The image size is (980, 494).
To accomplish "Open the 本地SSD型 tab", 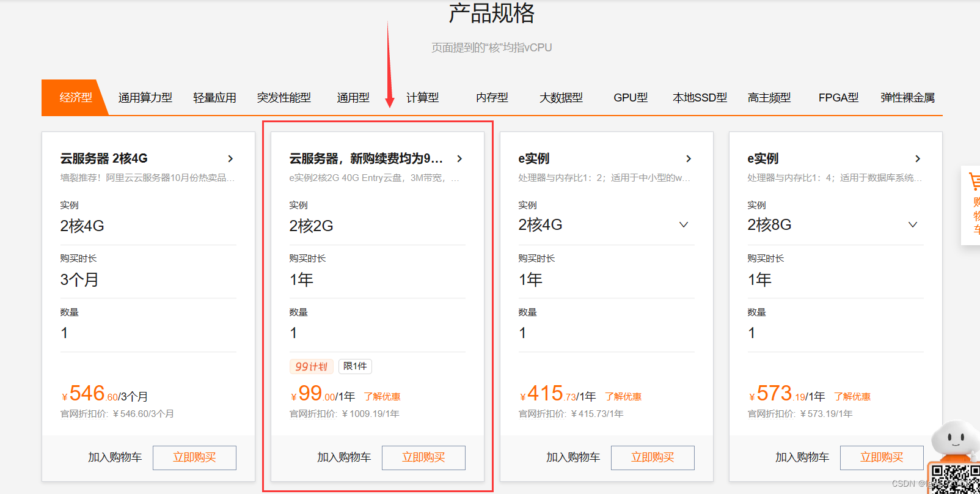I will coord(700,98).
